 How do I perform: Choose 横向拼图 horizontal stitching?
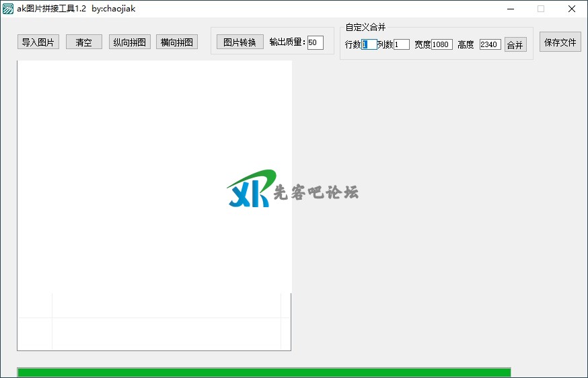click(177, 42)
